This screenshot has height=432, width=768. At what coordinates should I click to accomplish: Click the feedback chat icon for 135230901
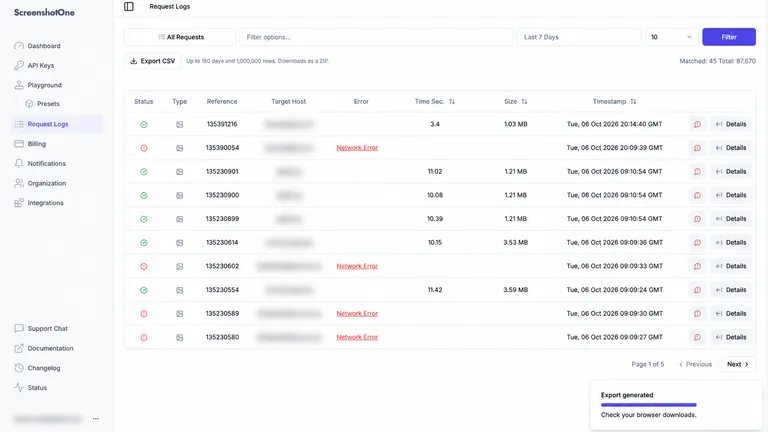(x=697, y=171)
